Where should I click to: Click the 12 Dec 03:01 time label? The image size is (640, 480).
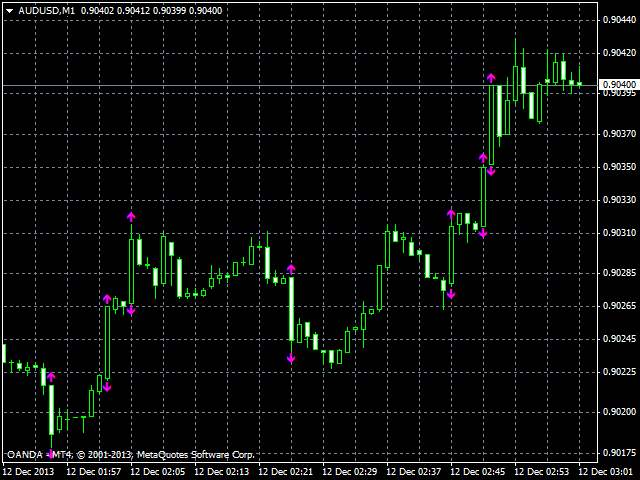point(608,471)
